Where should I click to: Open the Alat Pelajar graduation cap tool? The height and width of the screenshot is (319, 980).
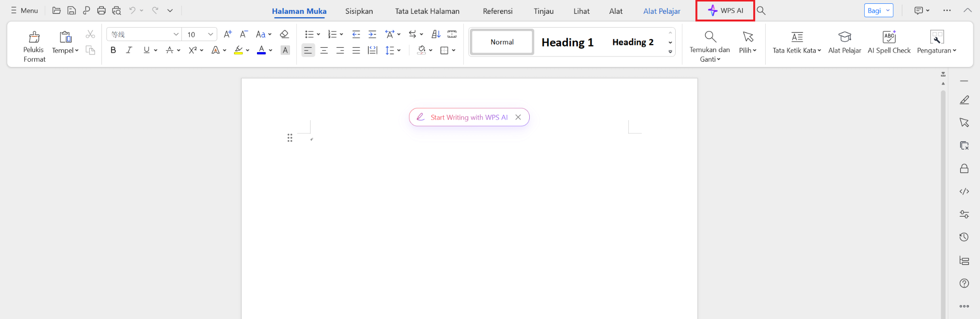point(844,37)
